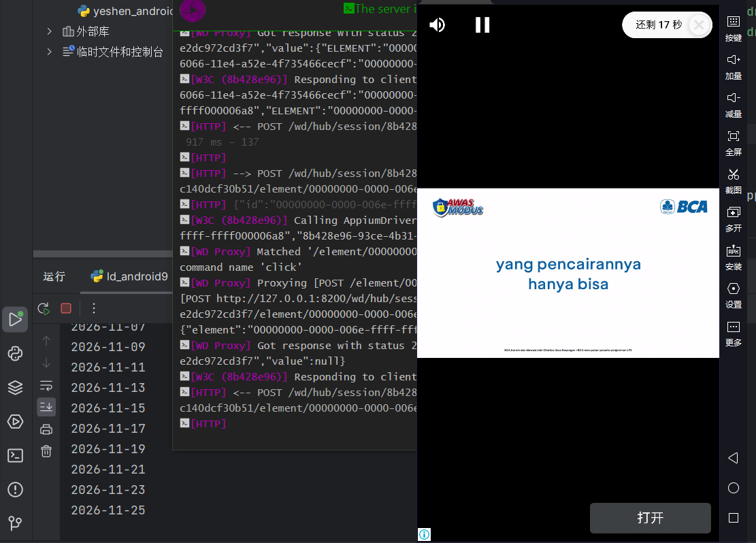
Task: Toggle soft-wrap in the run console
Action: (x=46, y=386)
